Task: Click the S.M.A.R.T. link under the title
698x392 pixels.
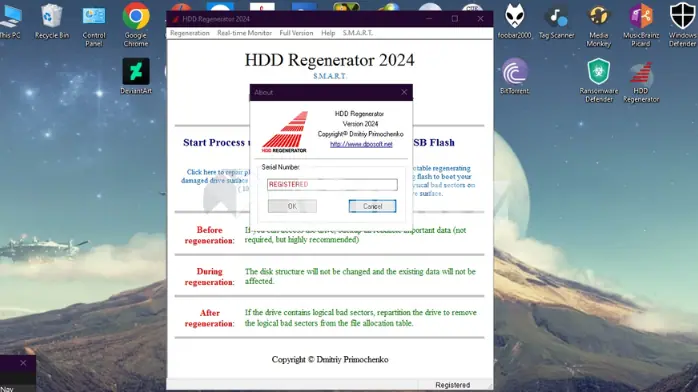Action: pyautogui.click(x=329, y=76)
